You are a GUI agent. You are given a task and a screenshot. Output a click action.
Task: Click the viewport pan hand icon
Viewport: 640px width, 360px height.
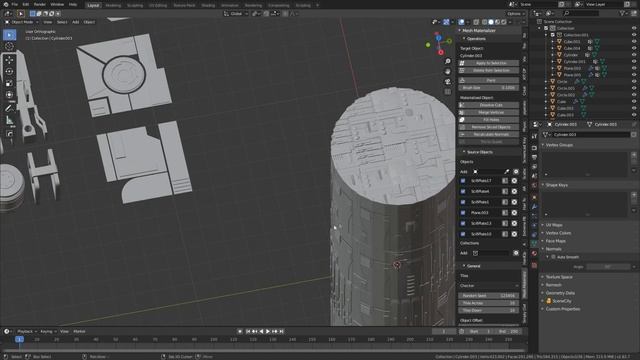click(448, 71)
